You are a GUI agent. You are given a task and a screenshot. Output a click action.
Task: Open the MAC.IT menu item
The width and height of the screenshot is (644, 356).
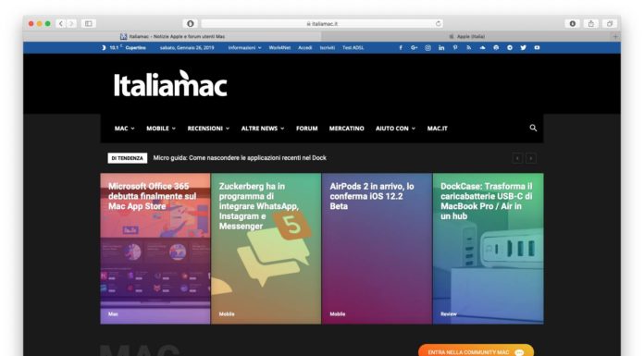tap(437, 129)
